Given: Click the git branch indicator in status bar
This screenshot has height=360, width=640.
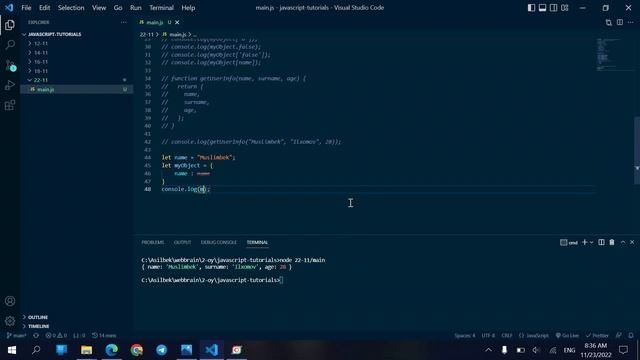Looking at the screenshot, I should click(16, 336).
